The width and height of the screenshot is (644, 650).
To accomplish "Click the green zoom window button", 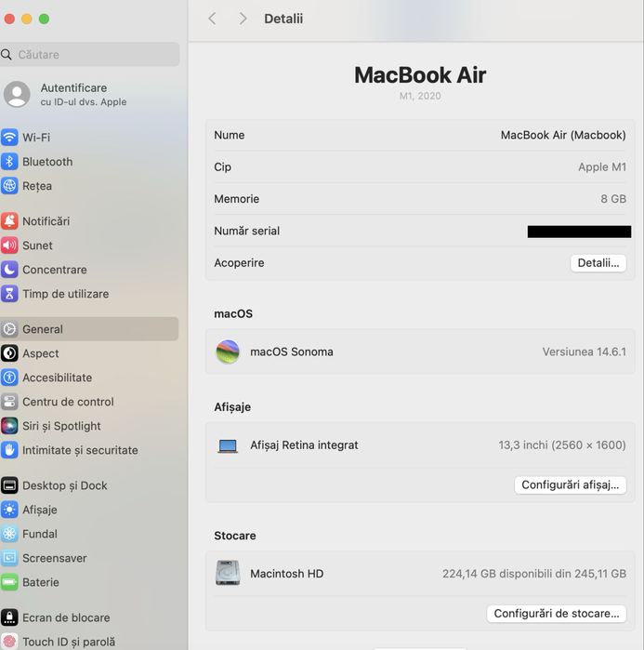I will point(44,19).
